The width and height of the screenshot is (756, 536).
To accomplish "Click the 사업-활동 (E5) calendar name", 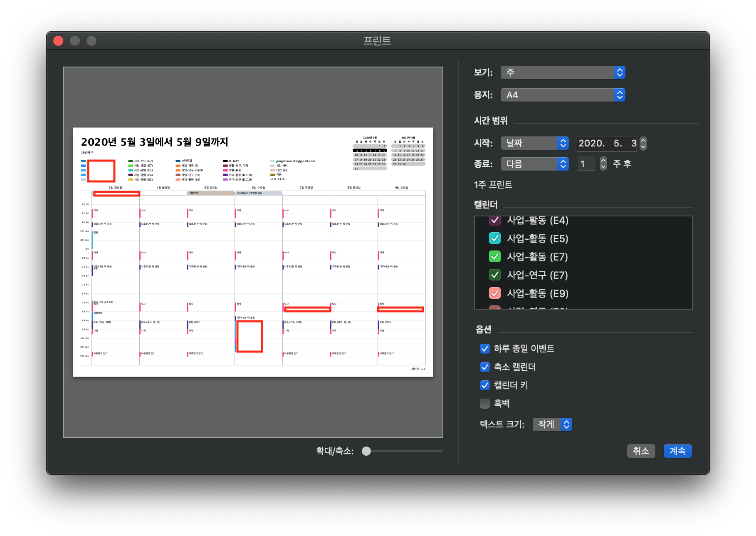I will [x=538, y=238].
